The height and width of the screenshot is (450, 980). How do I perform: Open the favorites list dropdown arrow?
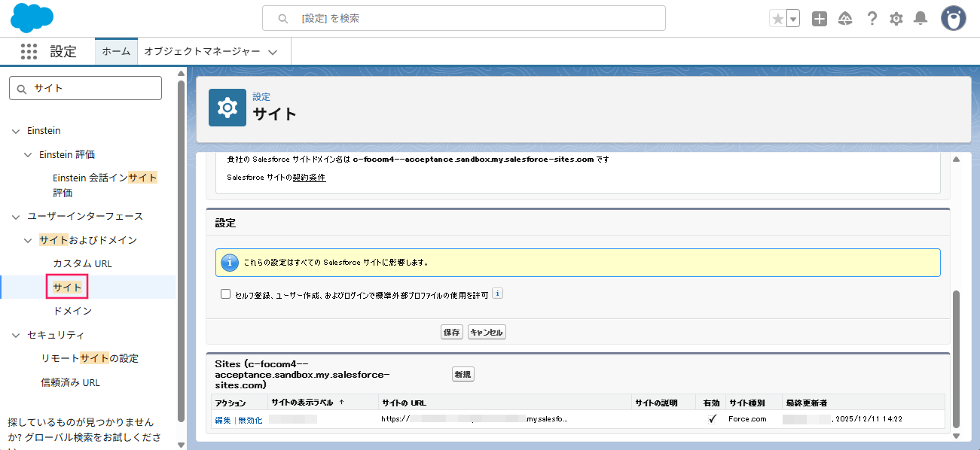point(792,19)
